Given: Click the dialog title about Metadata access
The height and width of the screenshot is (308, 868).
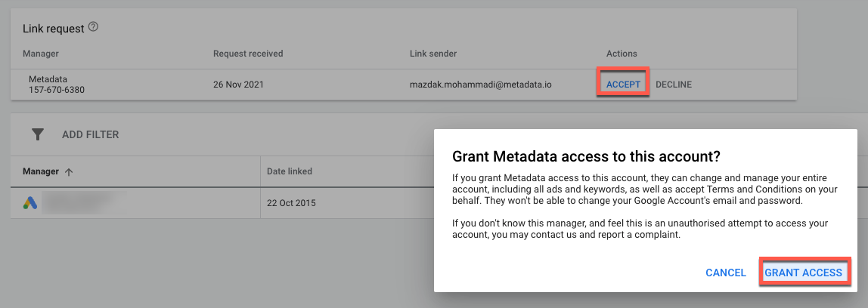Looking at the screenshot, I should (x=585, y=156).
